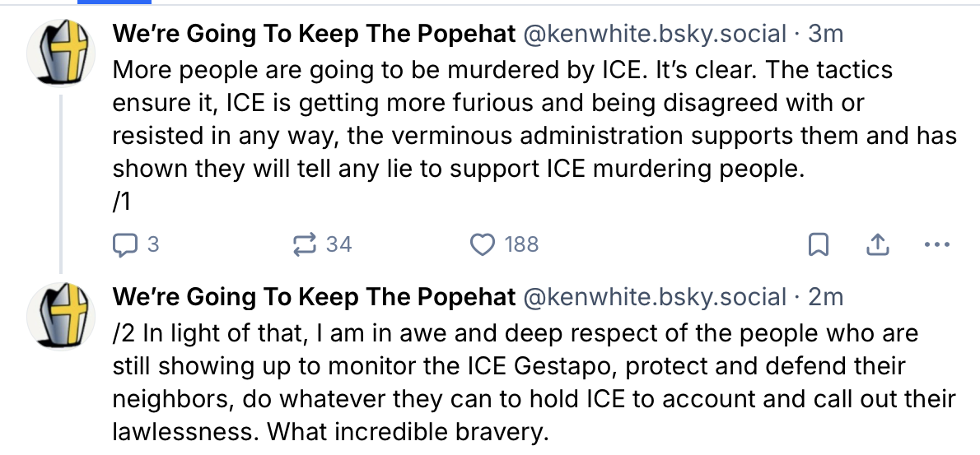
Task: Open the second post via its 2m timestamp
Action: [x=825, y=297]
